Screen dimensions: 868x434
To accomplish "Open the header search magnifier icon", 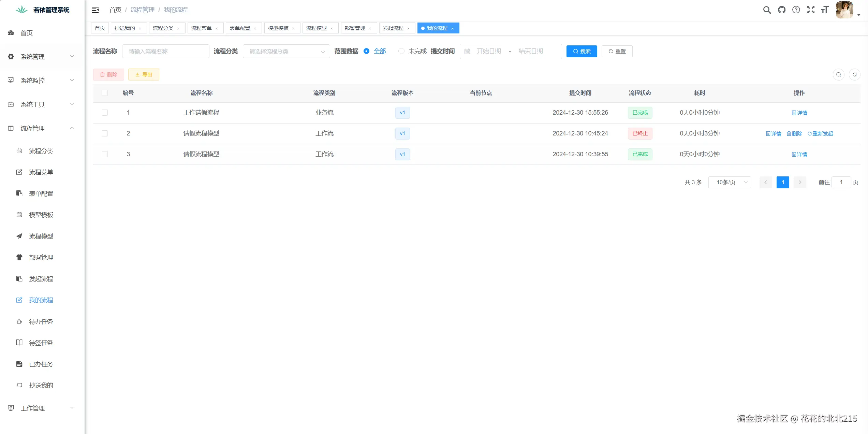I will (x=767, y=10).
